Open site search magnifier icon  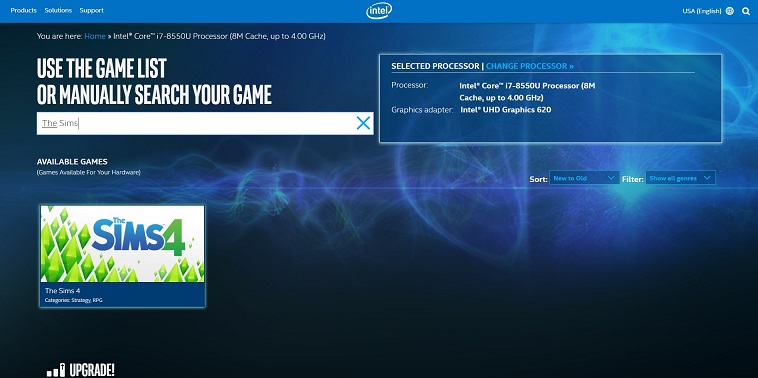746,11
